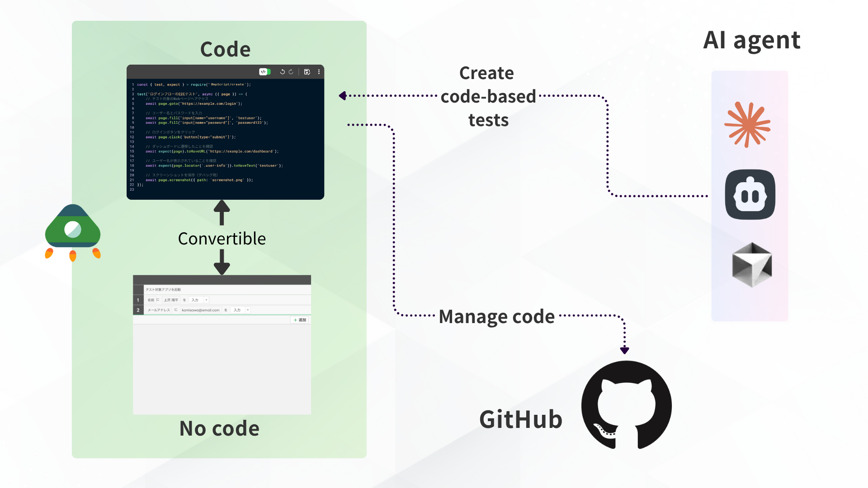Click code line filling username with testuser
This screenshot has width=868, height=488.
click(203, 118)
